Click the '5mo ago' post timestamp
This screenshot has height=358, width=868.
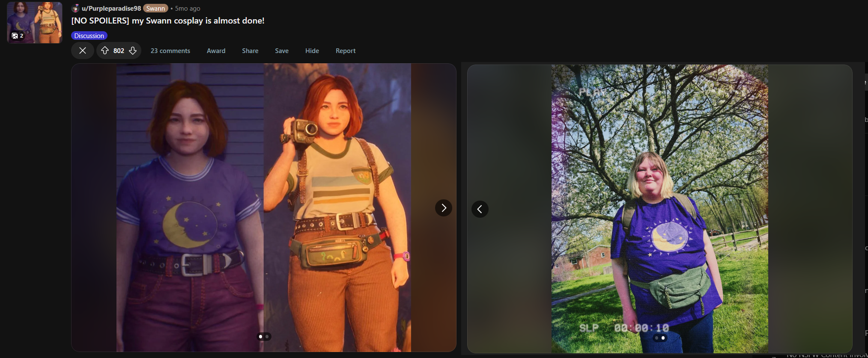point(188,8)
